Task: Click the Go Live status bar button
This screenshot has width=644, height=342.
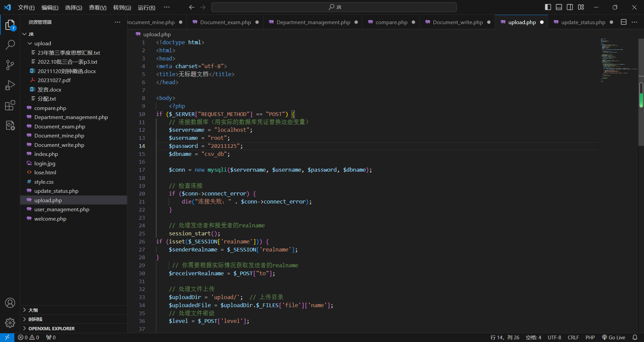Action: [614, 337]
